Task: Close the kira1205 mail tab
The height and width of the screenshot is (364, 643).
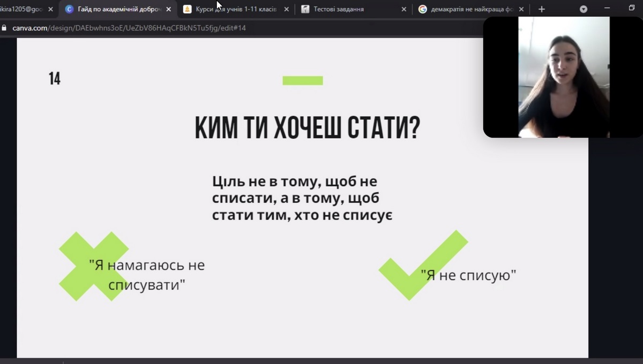Action: pos(51,9)
